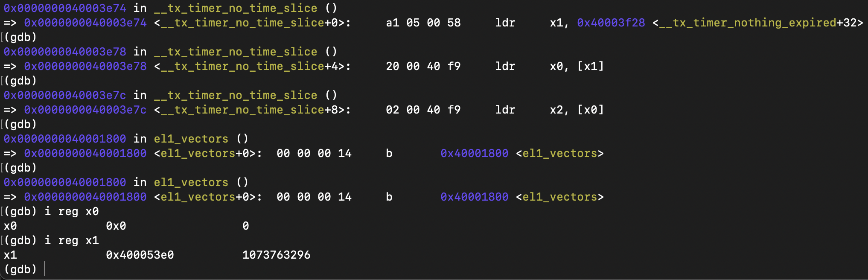Viewport: 868px width, 280px height.
Task: Click the x1 register value 0x400053e0
Action: pyautogui.click(x=140, y=255)
